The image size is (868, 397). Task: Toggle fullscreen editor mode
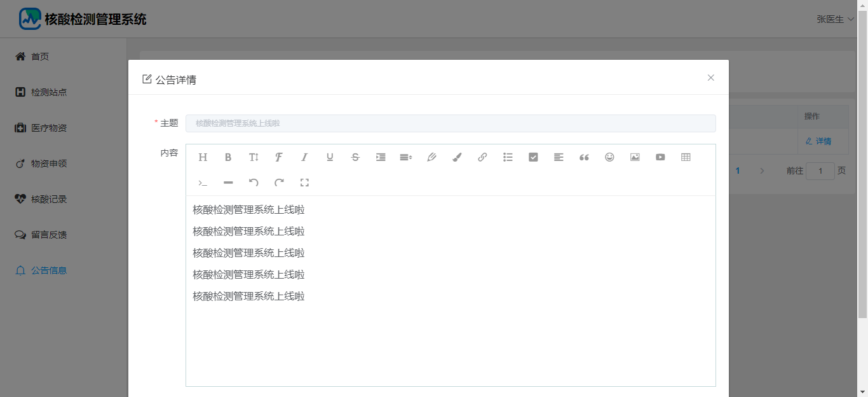click(304, 183)
